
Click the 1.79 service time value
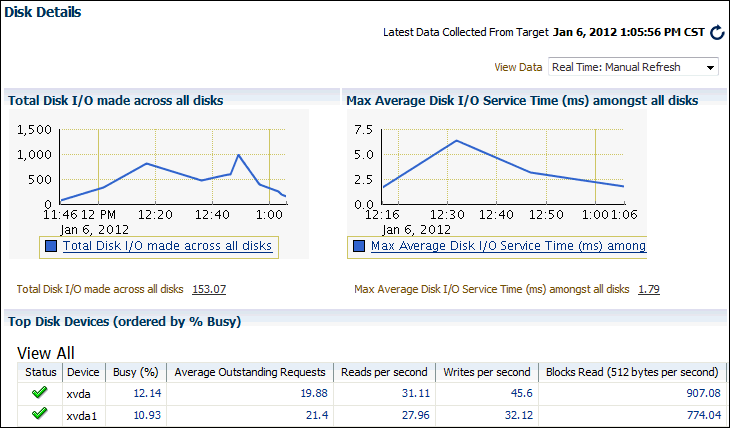point(648,289)
